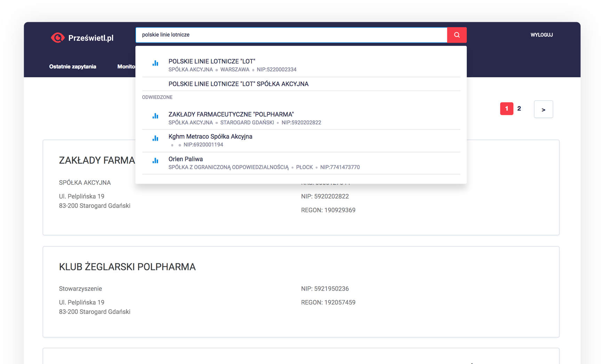Select Kghm Metraco Spółka Akcyjna from visited

point(210,136)
